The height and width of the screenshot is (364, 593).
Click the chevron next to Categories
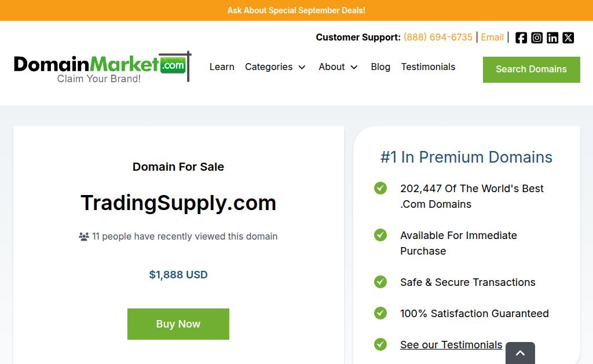pos(302,67)
